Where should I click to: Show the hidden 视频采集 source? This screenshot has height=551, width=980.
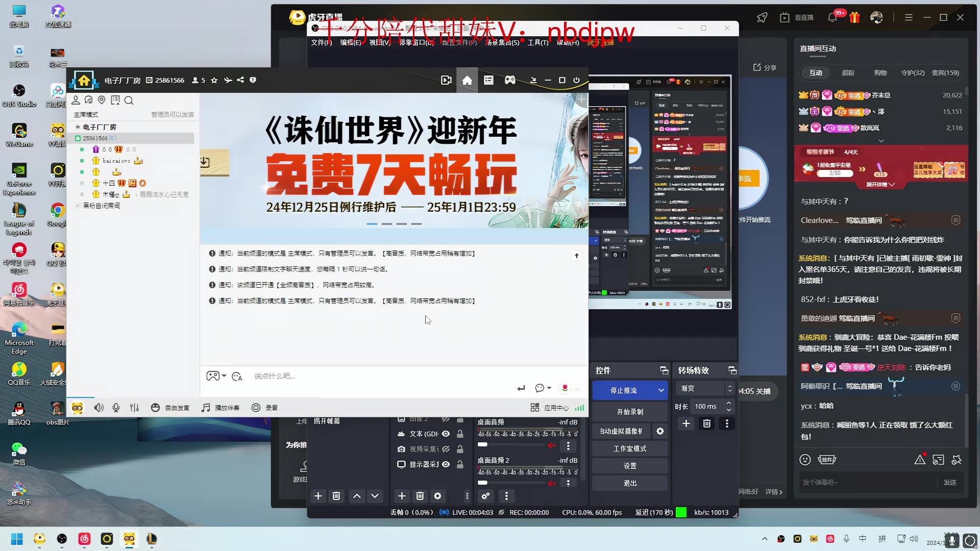click(446, 449)
